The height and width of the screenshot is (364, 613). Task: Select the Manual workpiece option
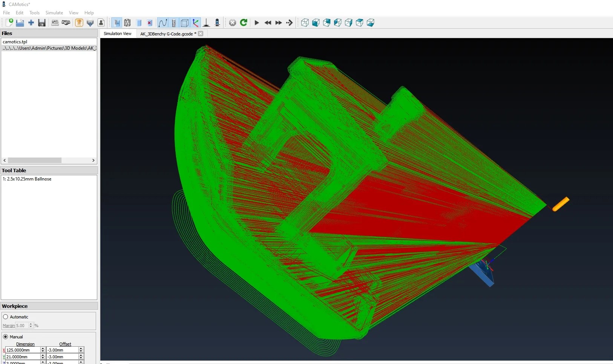coord(6,337)
